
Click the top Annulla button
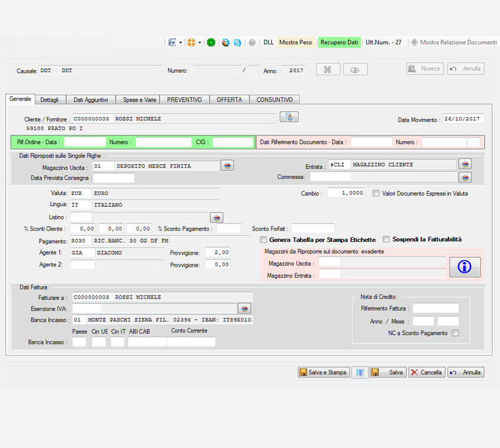point(466,69)
